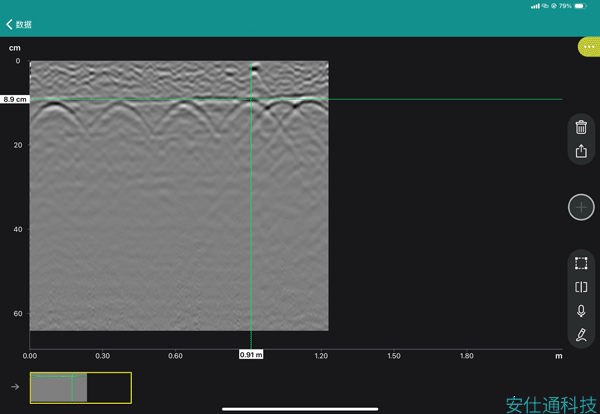Click the 0.60 label on distance axis
Image resolution: width=600 pixels, height=414 pixels.
point(175,356)
